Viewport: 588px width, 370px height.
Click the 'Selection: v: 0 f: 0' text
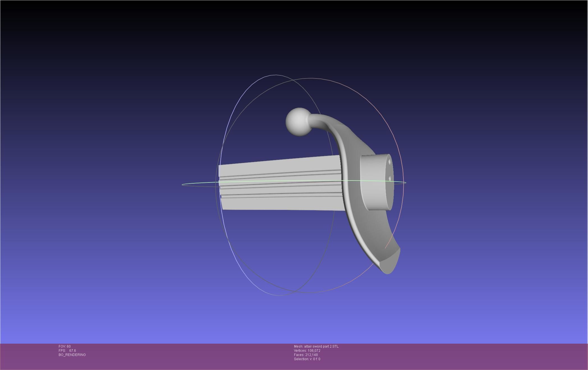click(x=307, y=359)
